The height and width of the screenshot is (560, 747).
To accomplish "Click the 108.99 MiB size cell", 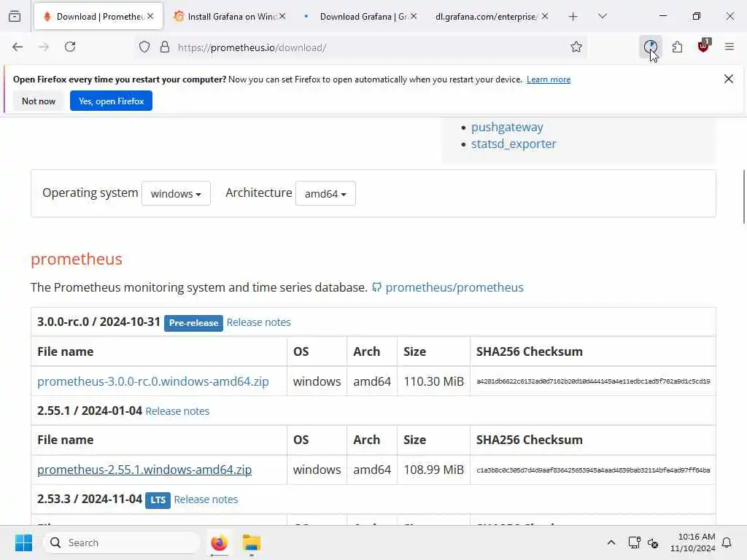I will [x=433, y=470].
